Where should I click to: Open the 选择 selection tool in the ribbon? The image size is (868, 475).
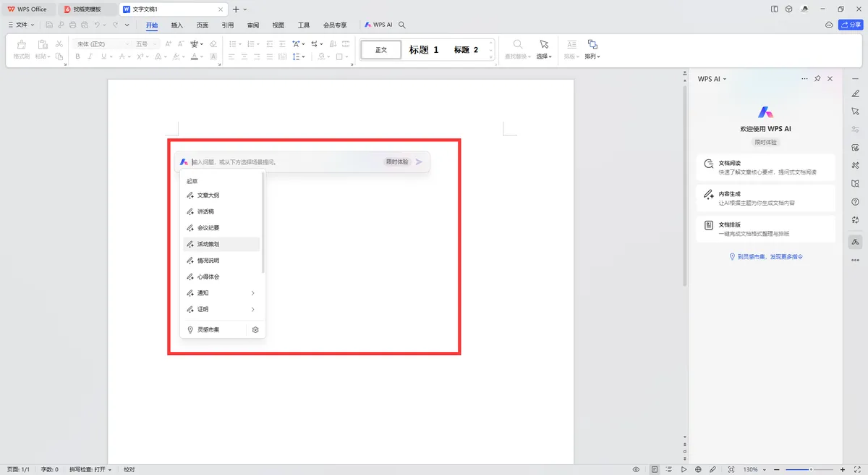(544, 49)
